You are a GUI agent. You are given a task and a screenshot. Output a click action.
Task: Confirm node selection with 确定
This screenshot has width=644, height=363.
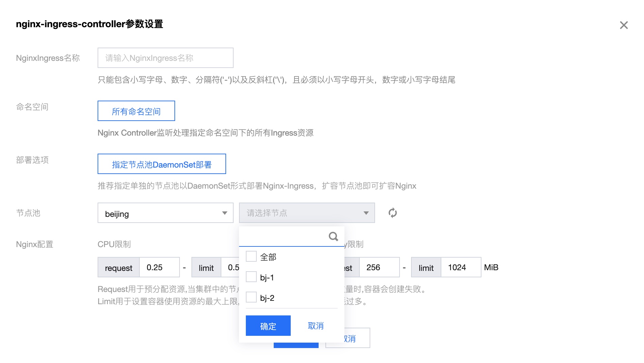coord(268,326)
